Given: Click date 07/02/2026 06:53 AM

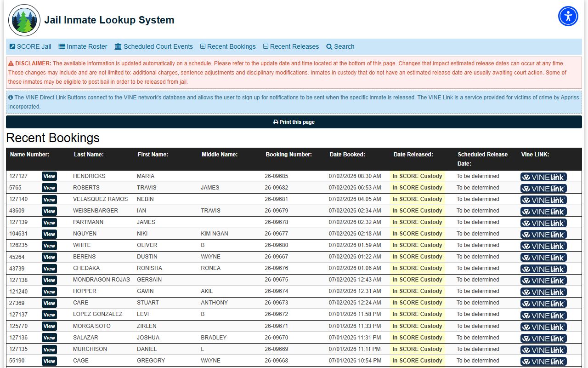Looking at the screenshot, I should tap(355, 188).
